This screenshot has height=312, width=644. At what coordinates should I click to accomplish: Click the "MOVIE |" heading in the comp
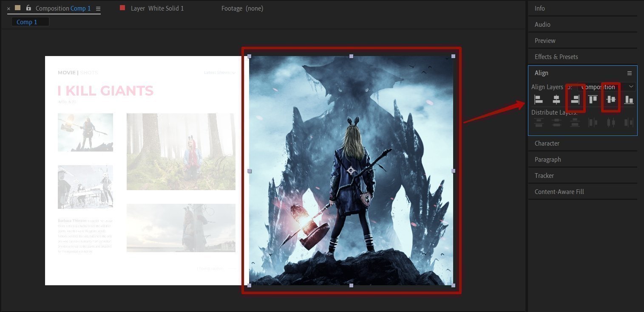click(x=68, y=73)
